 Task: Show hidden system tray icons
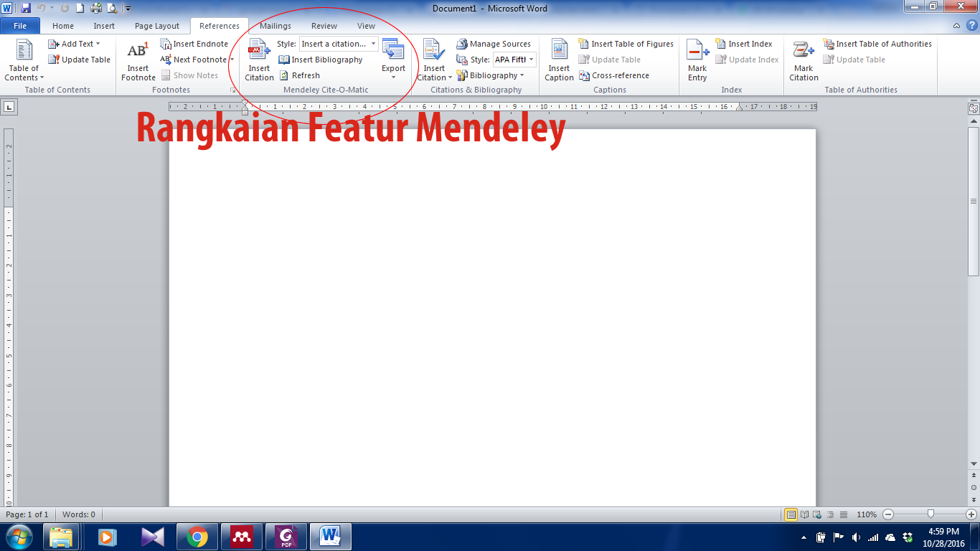[x=803, y=537]
